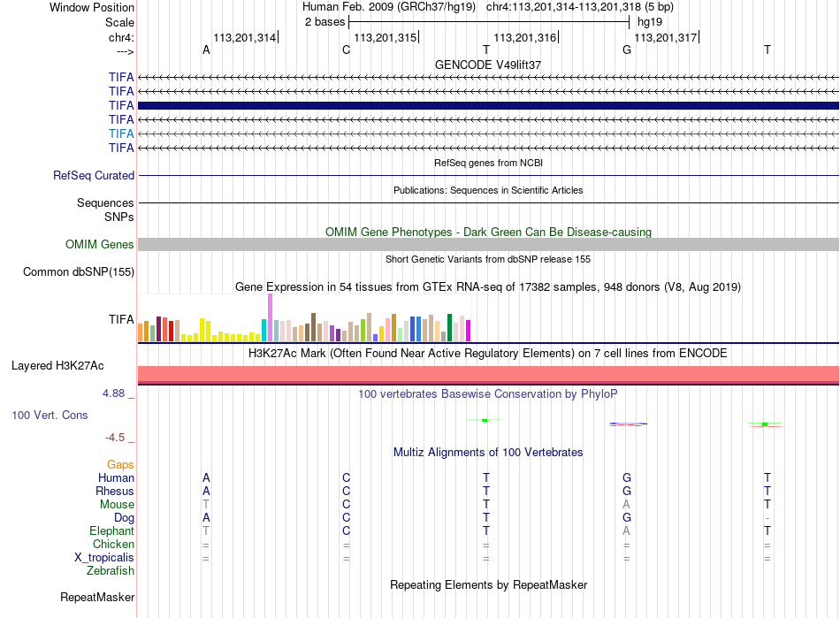The height and width of the screenshot is (618, 840).
Task: Click the Chicken species label
Action: [113, 544]
